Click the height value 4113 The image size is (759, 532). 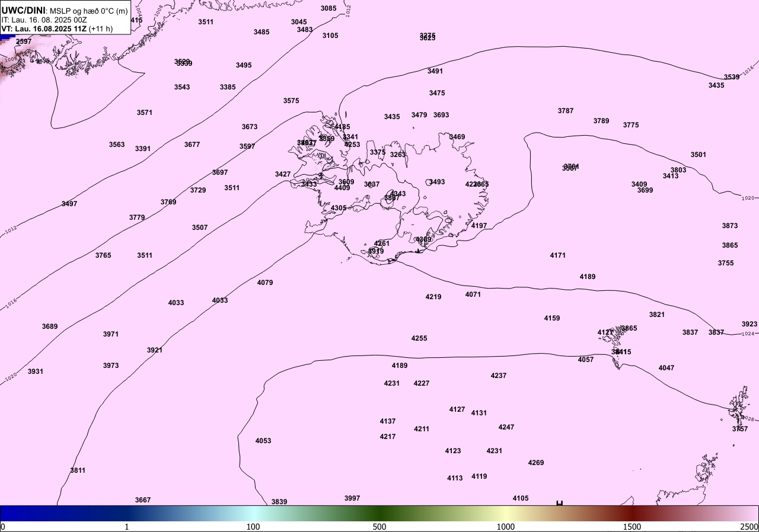[x=455, y=478]
